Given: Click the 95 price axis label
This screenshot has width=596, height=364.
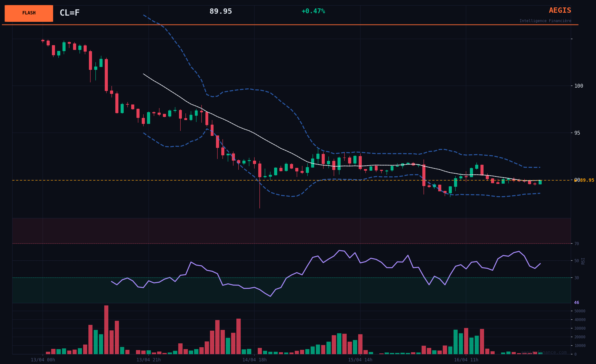Looking at the screenshot, I should pos(577,133).
